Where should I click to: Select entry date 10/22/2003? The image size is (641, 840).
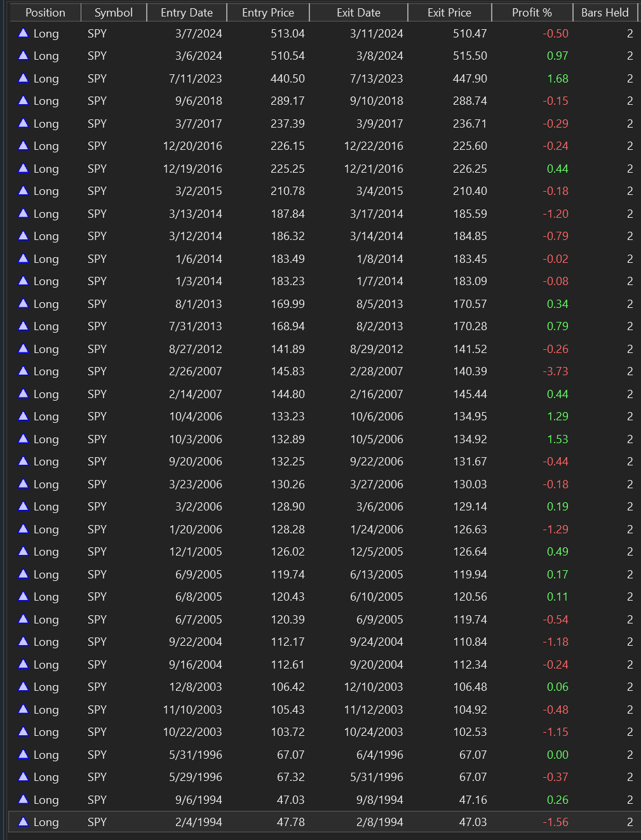pos(192,732)
